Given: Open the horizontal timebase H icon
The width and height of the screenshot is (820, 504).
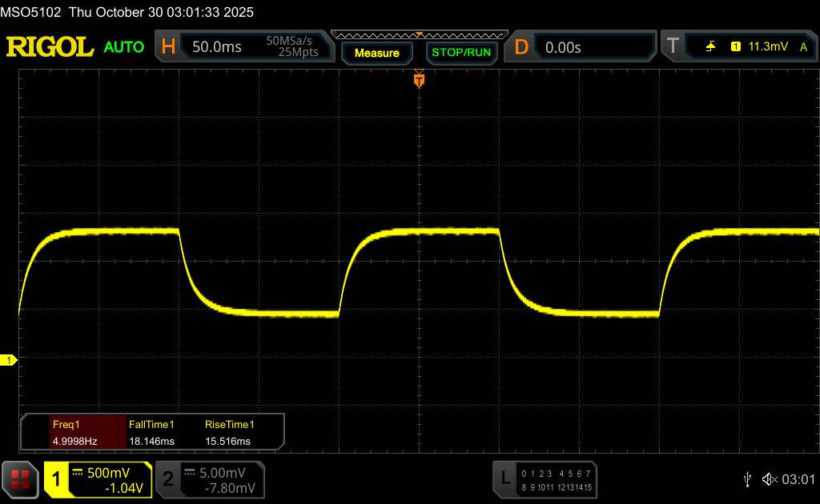Looking at the screenshot, I should point(168,47).
